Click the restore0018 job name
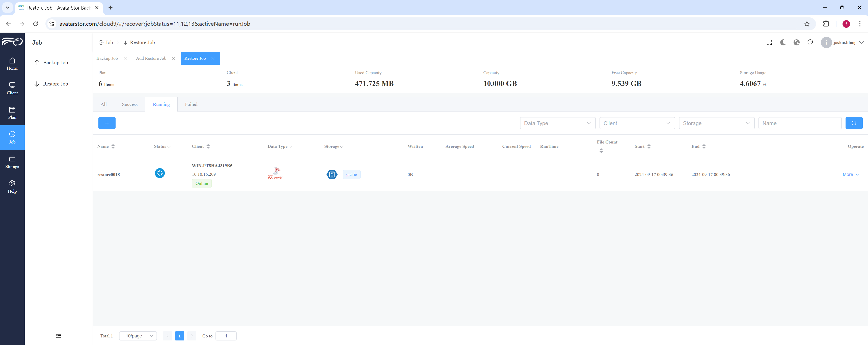This screenshot has height=345, width=868. click(108, 175)
